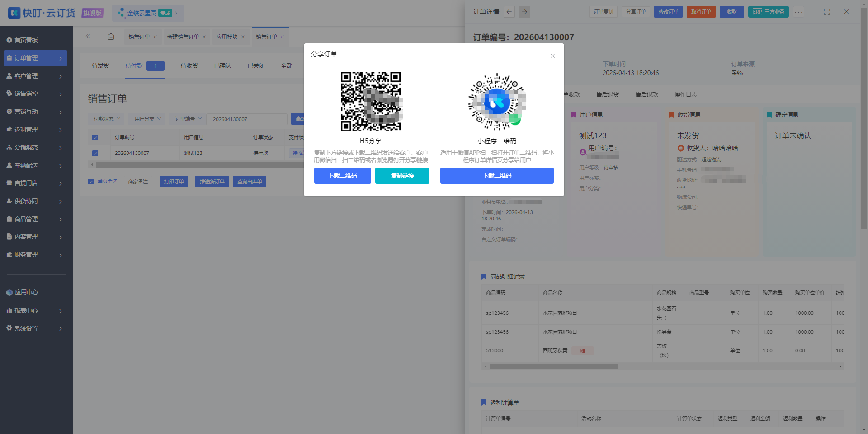The width and height of the screenshot is (868, 434).
Task: Close the 新建销售订单 tab
Action: (x=204, y=37)
